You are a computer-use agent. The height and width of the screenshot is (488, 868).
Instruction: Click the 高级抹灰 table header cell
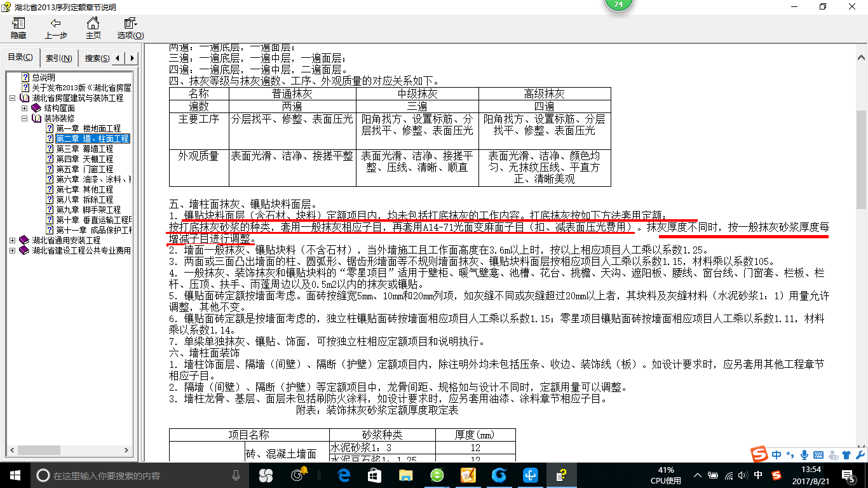[545, 93]
